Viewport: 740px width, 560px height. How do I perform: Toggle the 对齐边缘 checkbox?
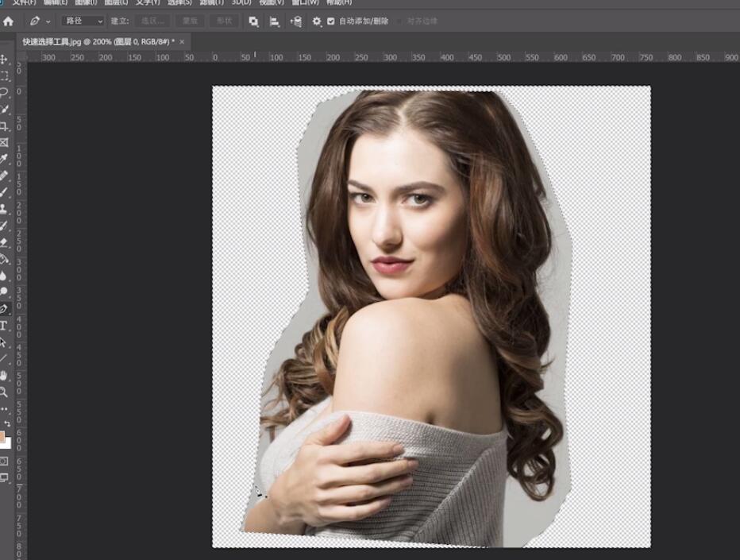tap(399, 21)
